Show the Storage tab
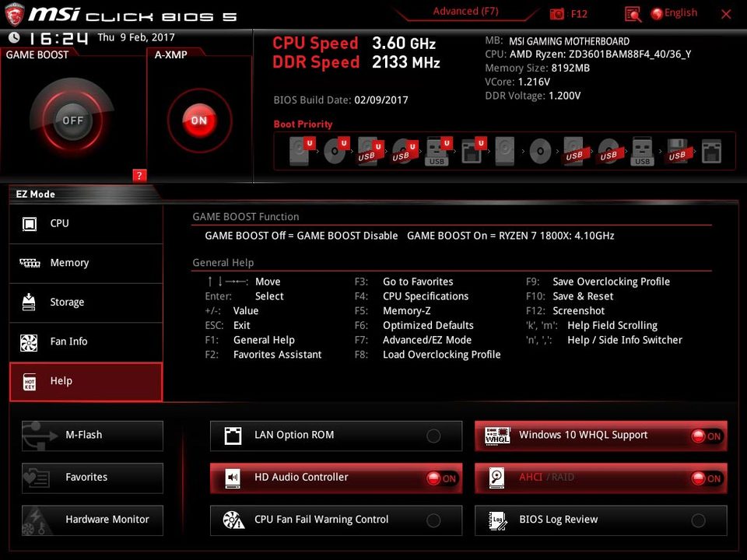747x560 pixels. tap(86, 303)
